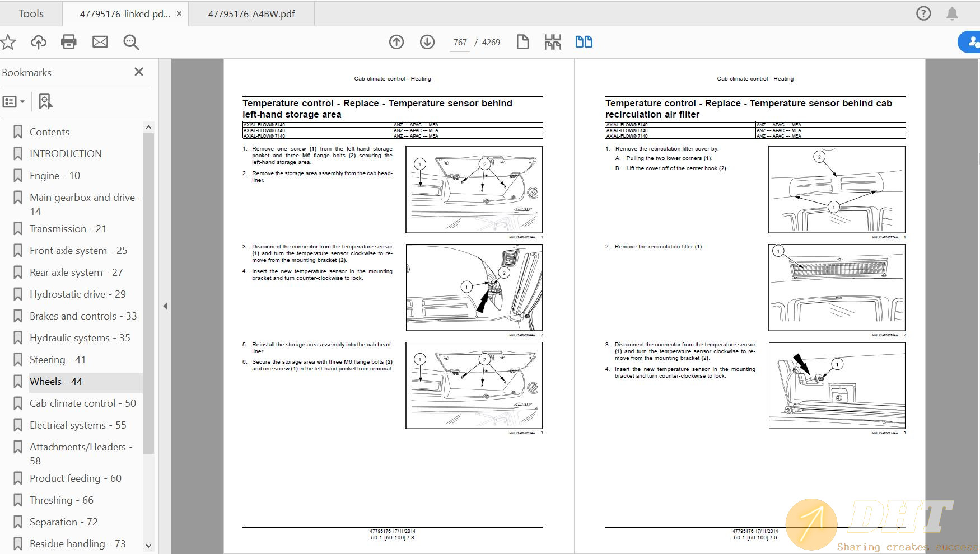The width and height of the screenshot is (980, 554).
Task: Switch to the 47795176-linked pdf tab
Action: (x=124, y=14)
